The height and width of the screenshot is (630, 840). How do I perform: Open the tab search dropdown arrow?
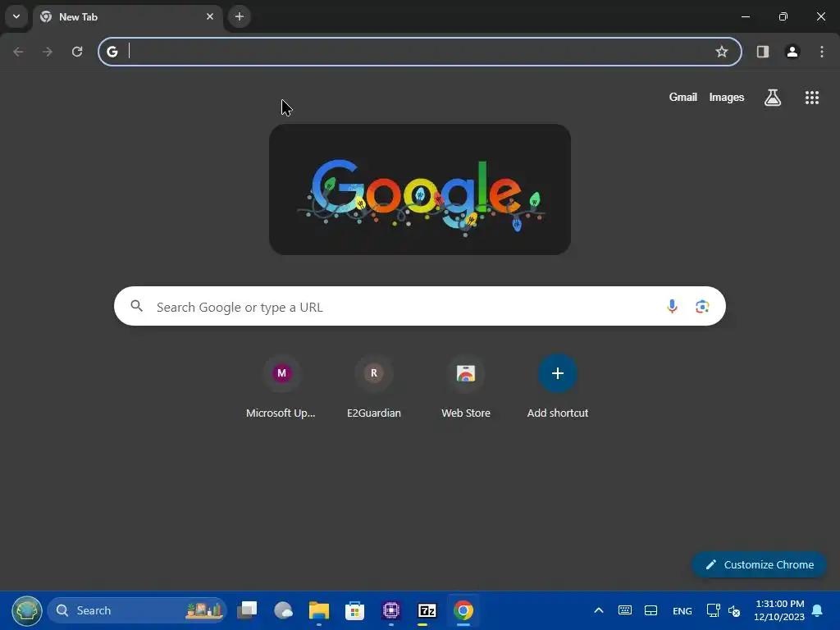[x=16, y=16]
